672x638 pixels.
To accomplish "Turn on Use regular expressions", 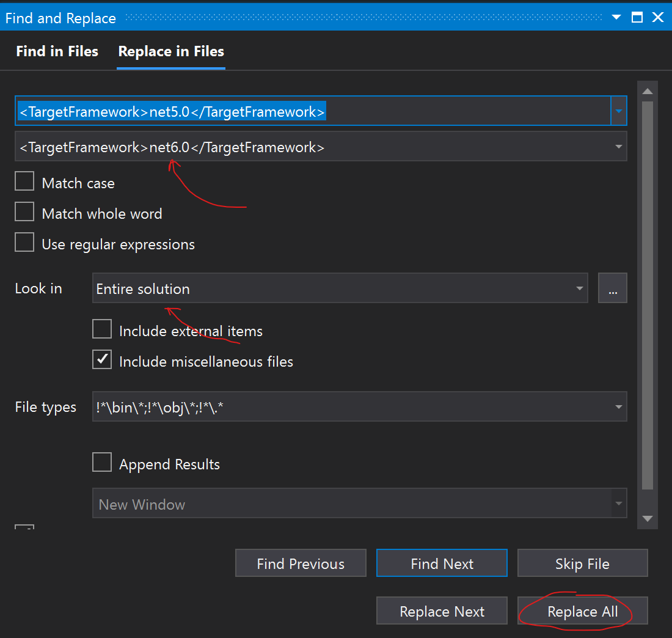I will click(24, 242).
